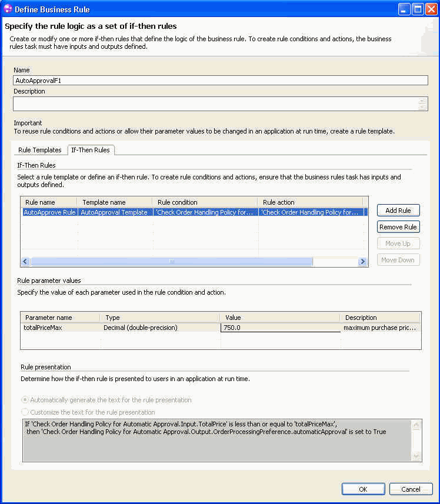Click in the Description text box

coord(215,104)
